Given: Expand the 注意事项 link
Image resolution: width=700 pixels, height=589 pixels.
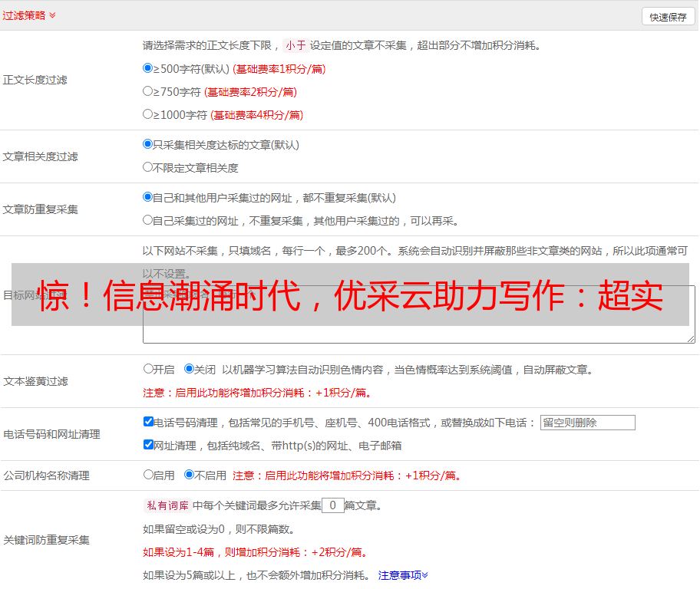Looking at the screenshot, I should 403,575.
